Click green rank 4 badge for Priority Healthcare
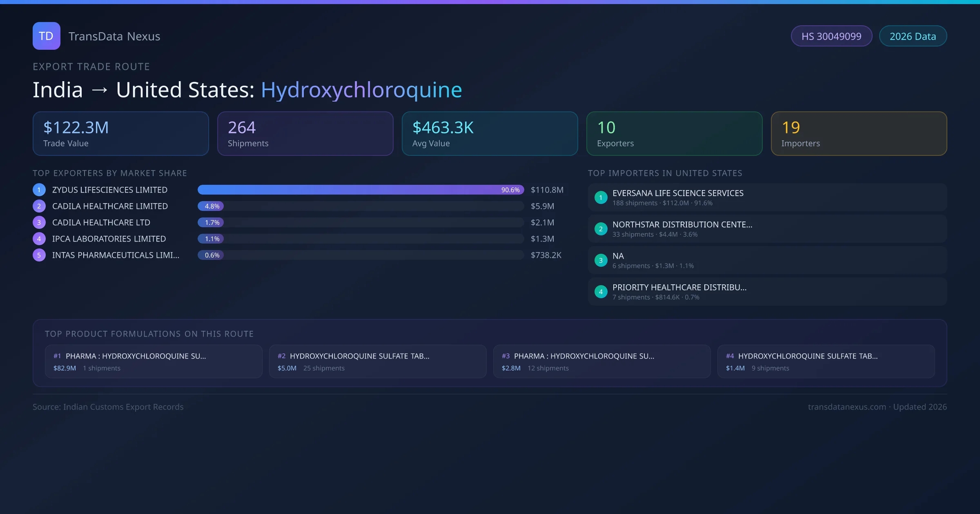 point(601,292)
